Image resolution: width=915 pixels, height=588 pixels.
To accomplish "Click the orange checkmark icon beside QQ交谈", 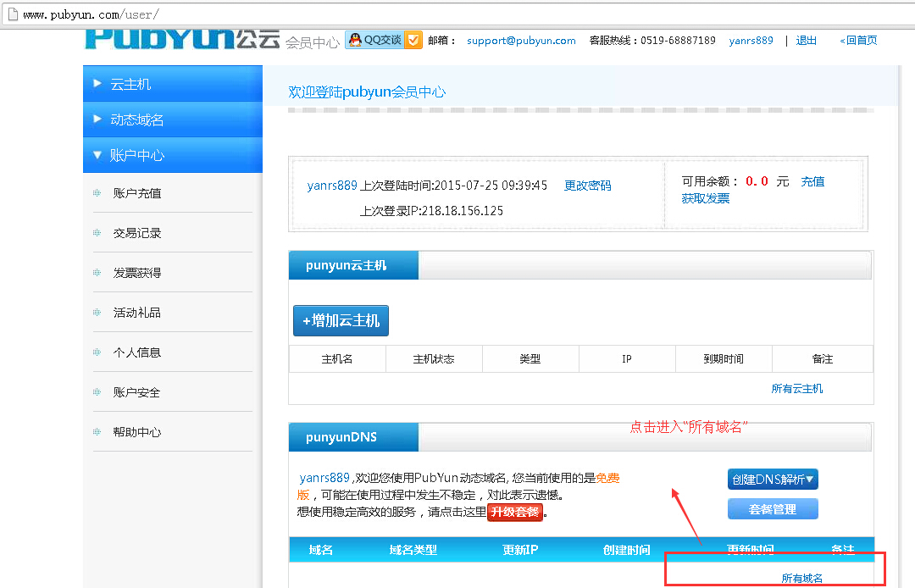I will pos(413,41).
